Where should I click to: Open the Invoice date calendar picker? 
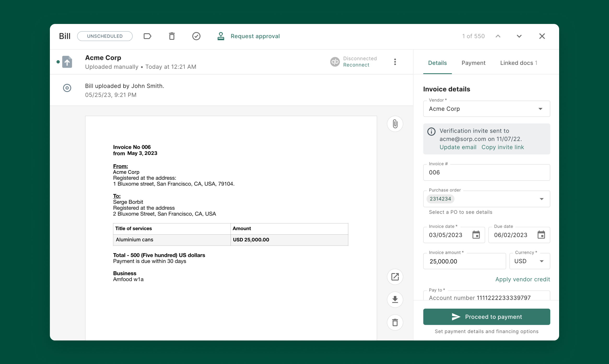476,235
